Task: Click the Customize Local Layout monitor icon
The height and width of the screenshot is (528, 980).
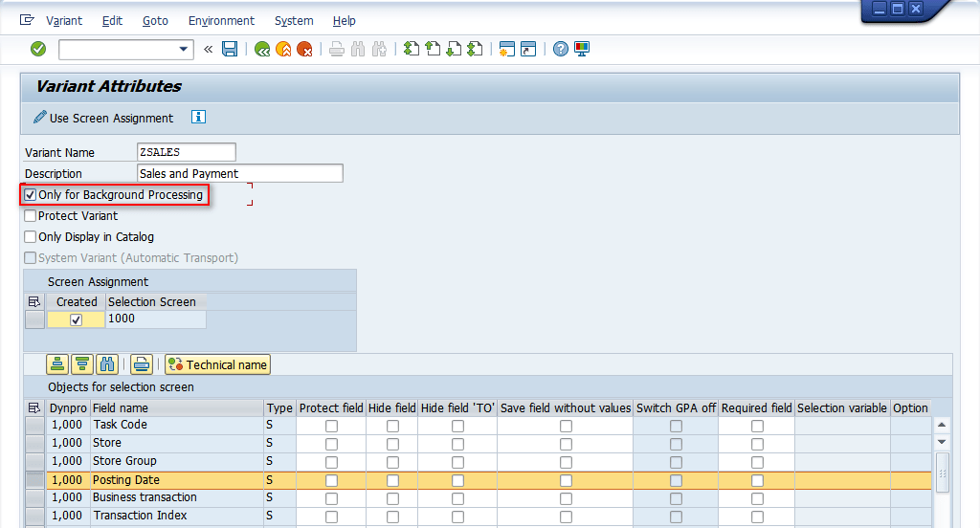Action: pyautogui.click(x=582, y=49)
